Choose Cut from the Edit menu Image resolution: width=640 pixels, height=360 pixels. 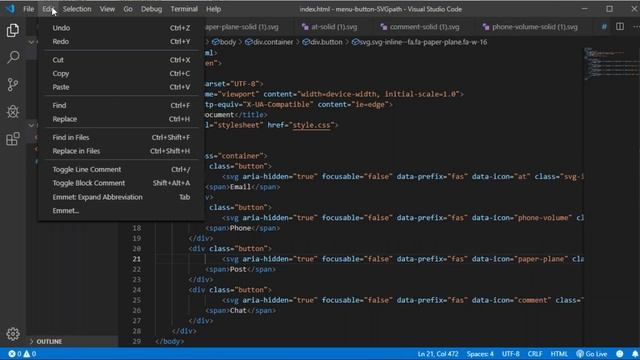121,60
